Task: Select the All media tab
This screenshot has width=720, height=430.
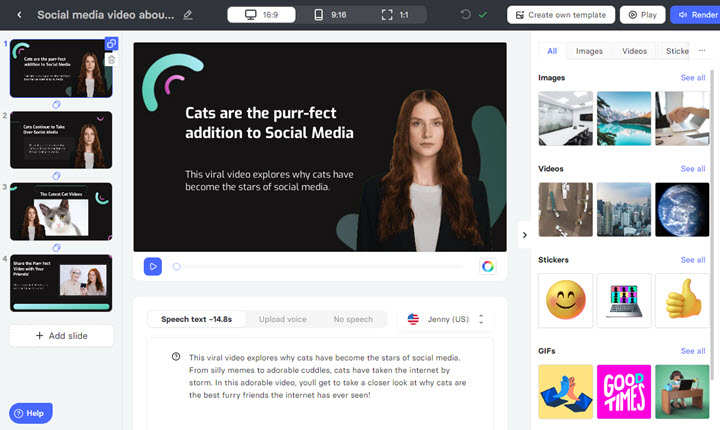Action: [552, 51]
